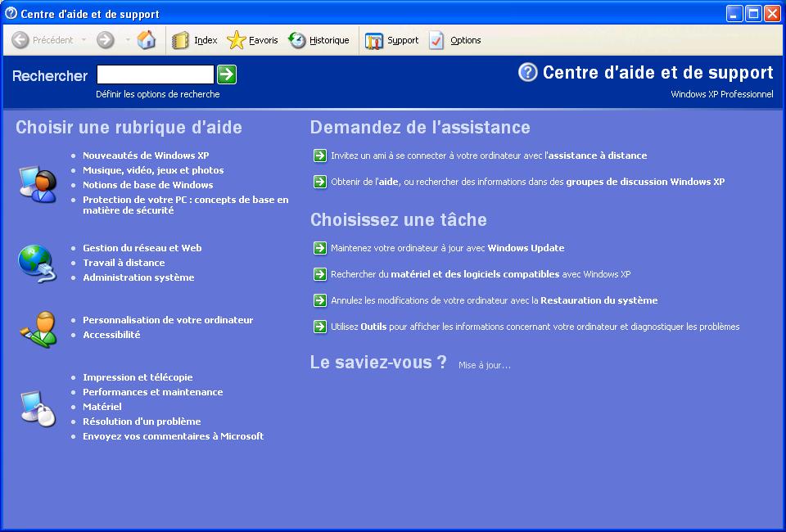Open Travail à distance topic
786x532 pixels.
[x=124, y=263]
